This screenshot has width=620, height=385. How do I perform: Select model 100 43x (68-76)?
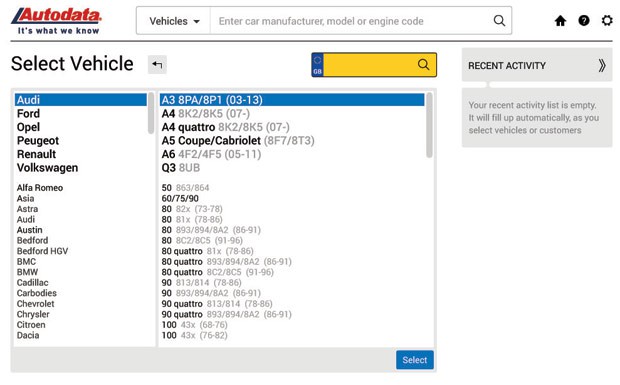pos(194,325)
